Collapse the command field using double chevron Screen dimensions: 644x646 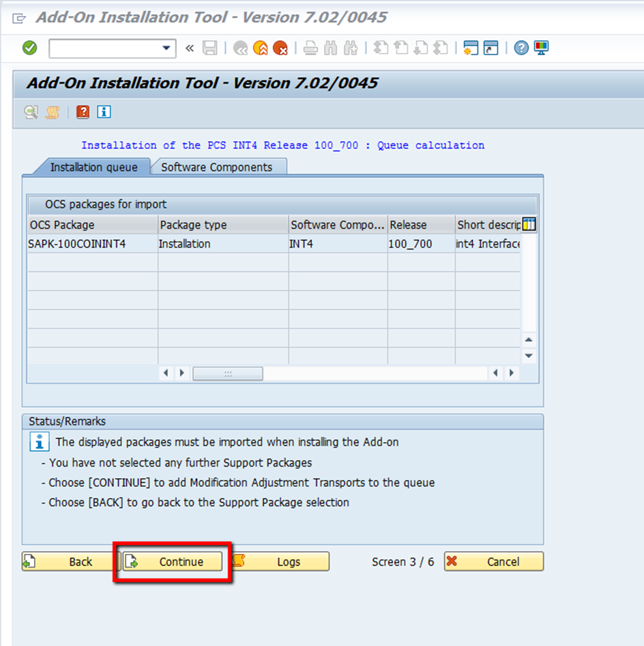point(190,48)
